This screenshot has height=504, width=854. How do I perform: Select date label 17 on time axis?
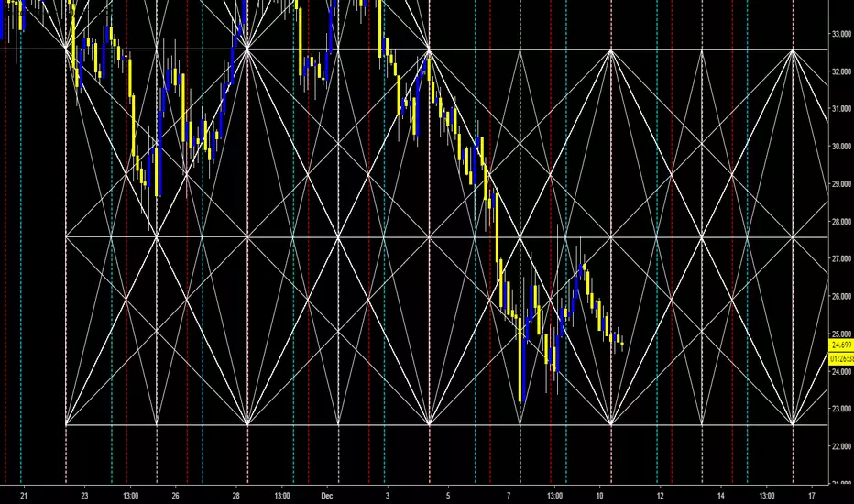click(812, 495)
